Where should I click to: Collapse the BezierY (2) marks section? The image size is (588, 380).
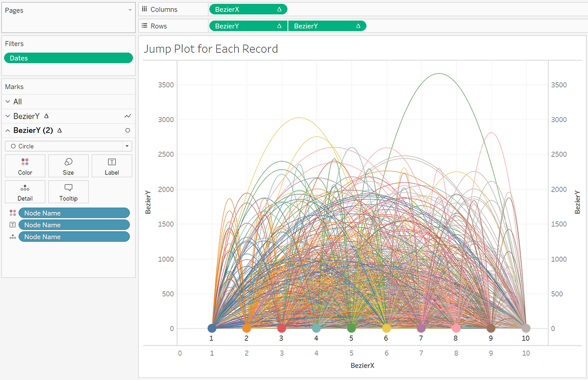[x=8, y=130]
